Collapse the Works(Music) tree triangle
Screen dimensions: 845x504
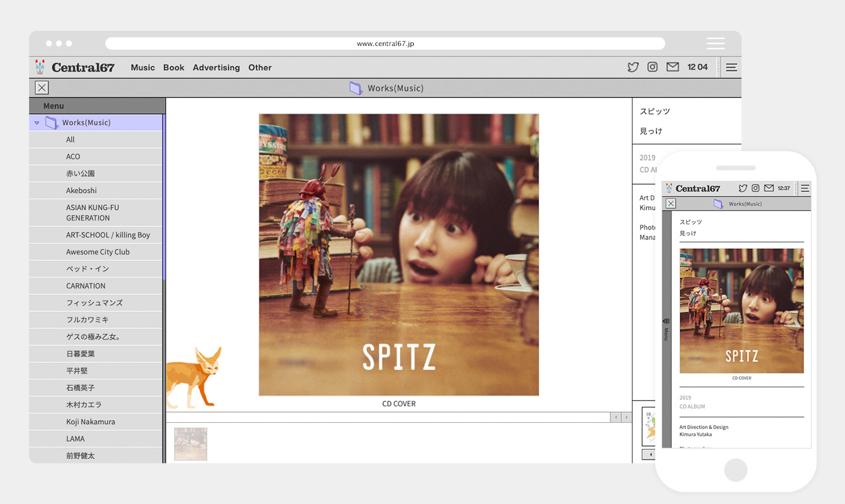coord(37,123)
